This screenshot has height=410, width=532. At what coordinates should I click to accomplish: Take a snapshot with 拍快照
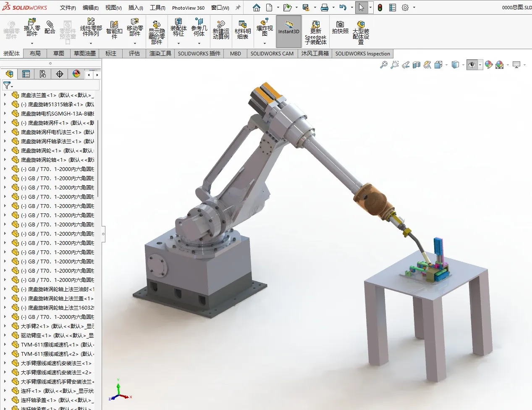[x=340, y=27]
